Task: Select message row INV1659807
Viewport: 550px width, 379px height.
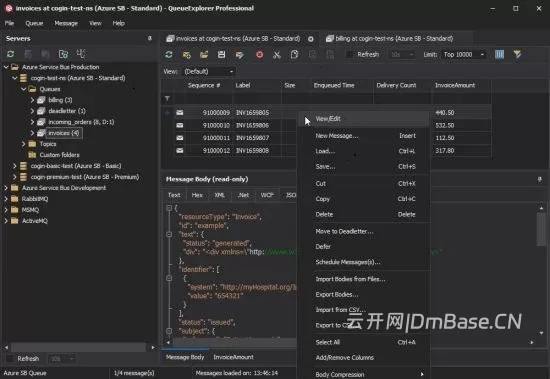Action: [253, 138]
